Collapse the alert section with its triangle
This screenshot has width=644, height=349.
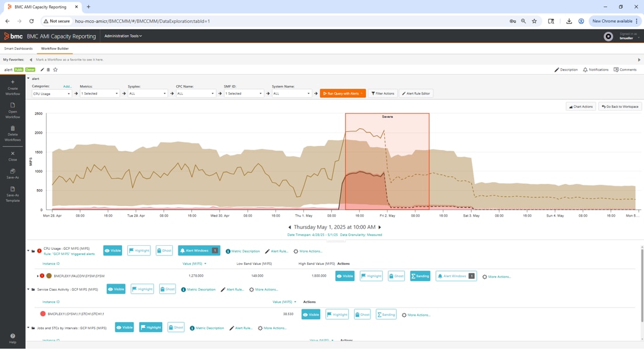point(27,79)
